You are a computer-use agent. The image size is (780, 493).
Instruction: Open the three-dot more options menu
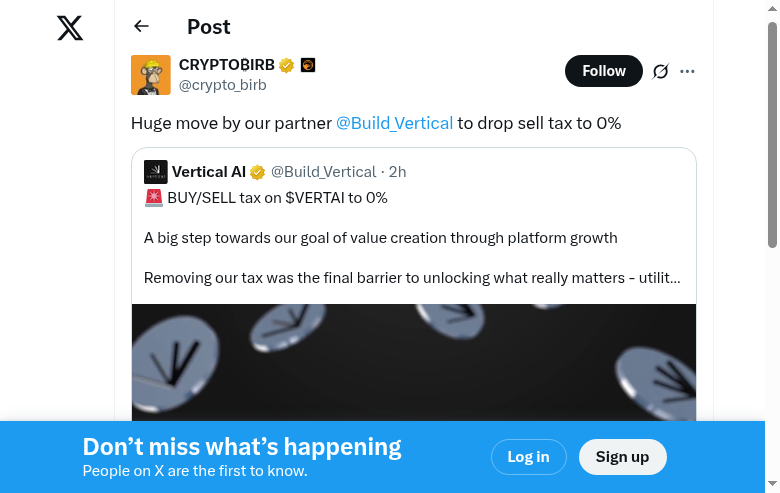tap(687, 71)
